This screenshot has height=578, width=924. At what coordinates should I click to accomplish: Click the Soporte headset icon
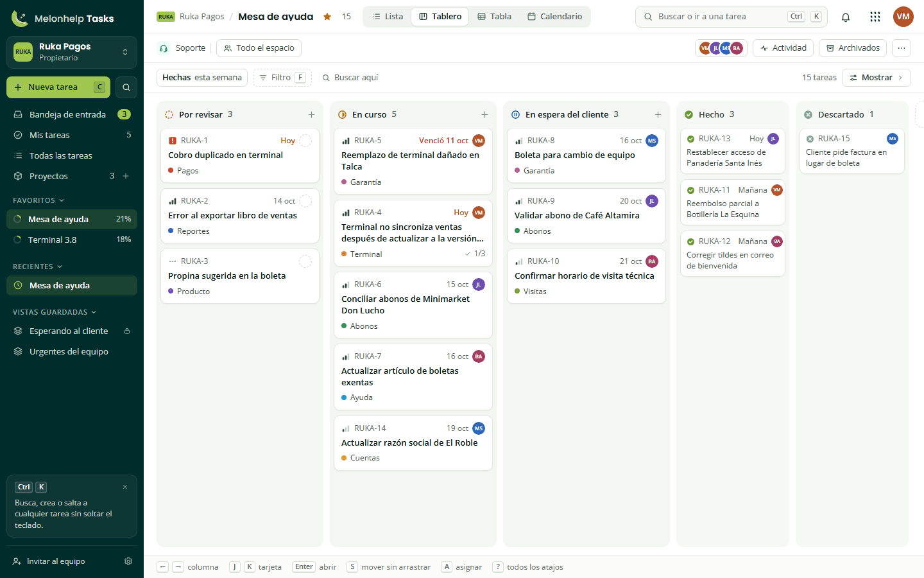tap(164, 48)
